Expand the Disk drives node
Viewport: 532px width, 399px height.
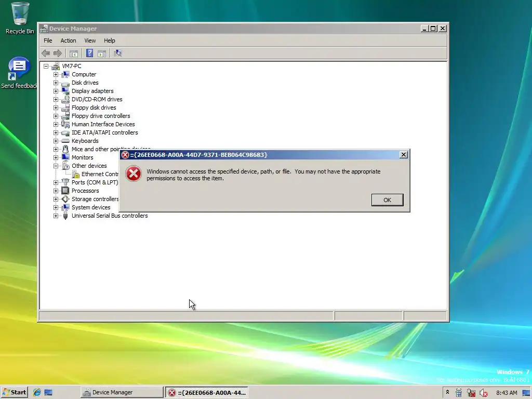click(56, 83)
